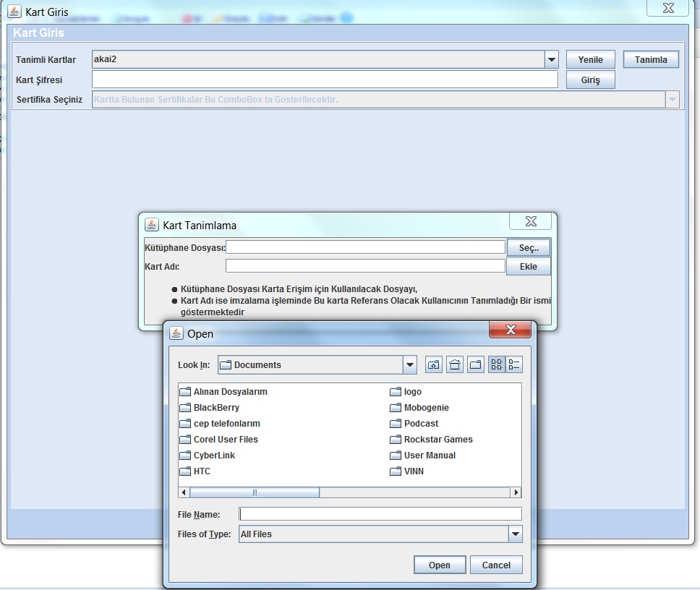
Task: Expand the Tanimli Kartlar combo box
Action: pyautogui.click(x=552, y=60)
